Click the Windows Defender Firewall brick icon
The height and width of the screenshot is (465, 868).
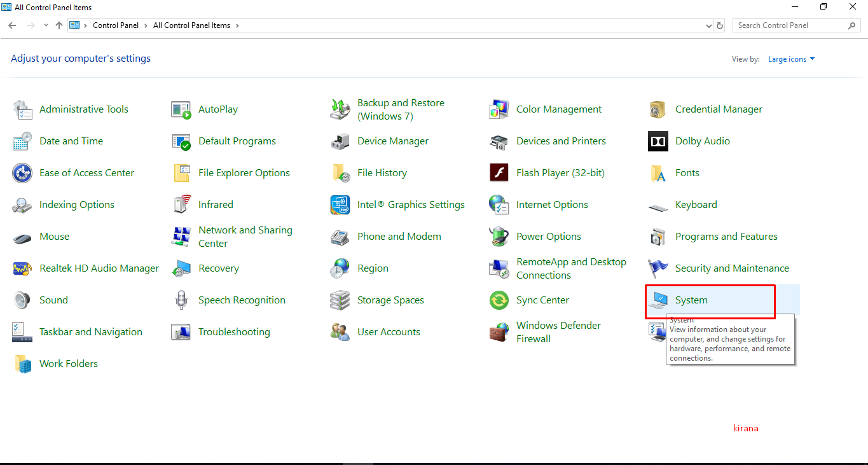(x=499, y=332)
